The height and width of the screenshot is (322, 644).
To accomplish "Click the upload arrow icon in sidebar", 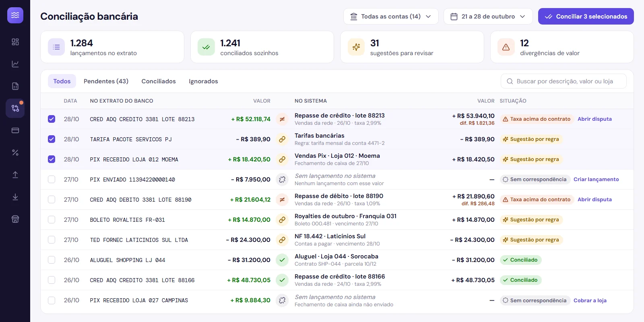I will 15,175.
